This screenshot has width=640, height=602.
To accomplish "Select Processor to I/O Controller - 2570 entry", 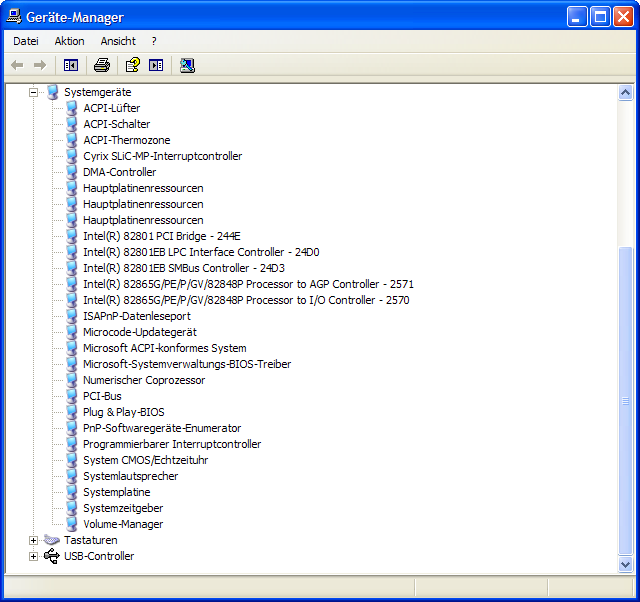I will [246, 300].
